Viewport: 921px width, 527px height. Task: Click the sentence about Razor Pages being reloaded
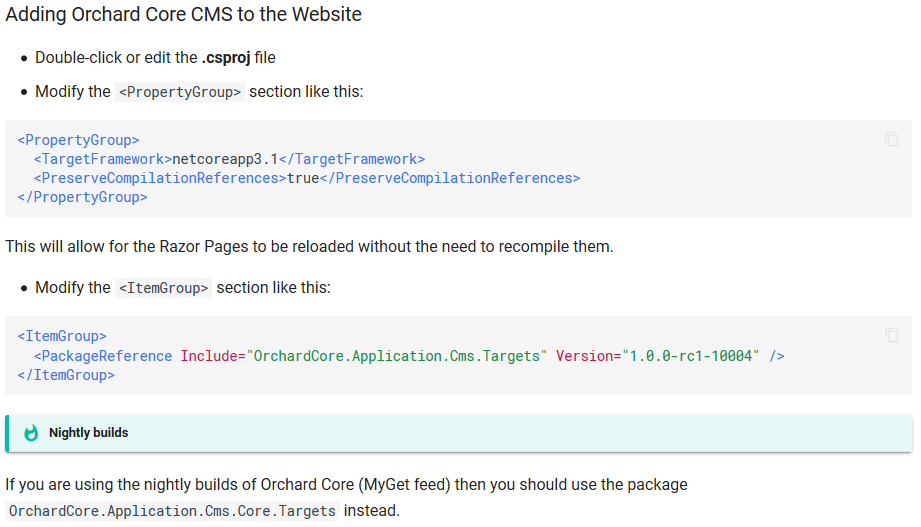(x=310, y=247)
